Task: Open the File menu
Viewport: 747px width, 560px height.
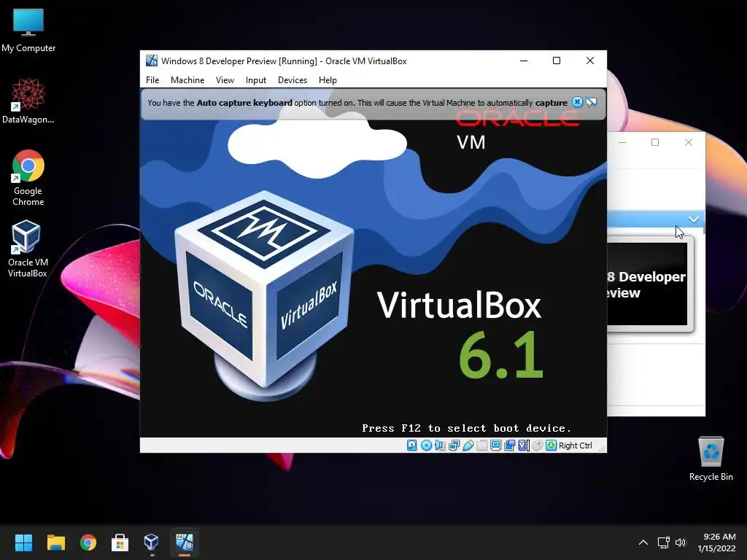Action: coord(152,80)
